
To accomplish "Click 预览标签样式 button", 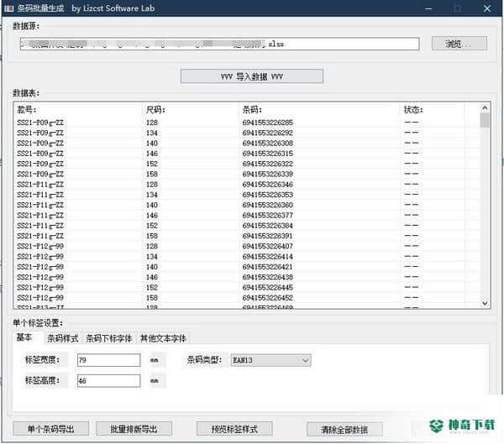I will pyautogui.click(x=234, y=429).
